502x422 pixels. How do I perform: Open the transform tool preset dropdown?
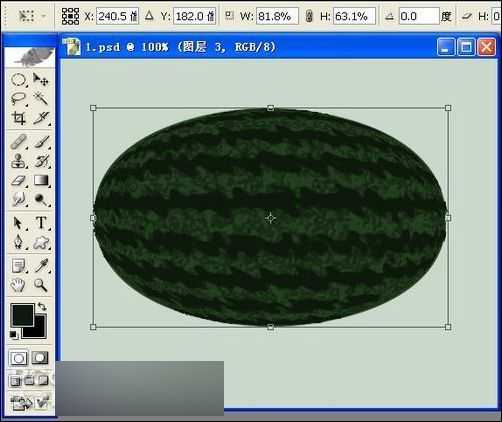(31, 16)
